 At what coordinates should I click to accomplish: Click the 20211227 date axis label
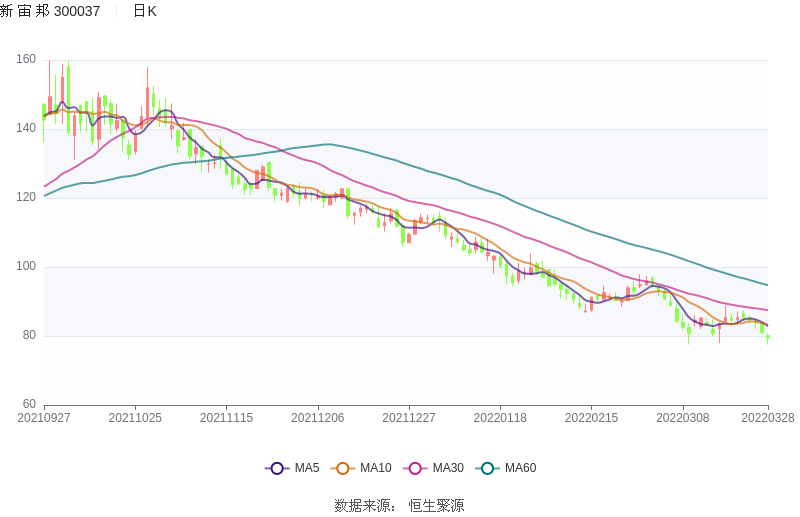pos(409,418)
